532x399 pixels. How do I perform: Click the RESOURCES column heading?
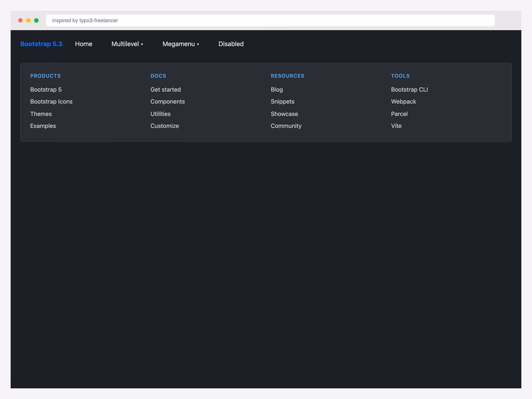[x=288, y=76]
